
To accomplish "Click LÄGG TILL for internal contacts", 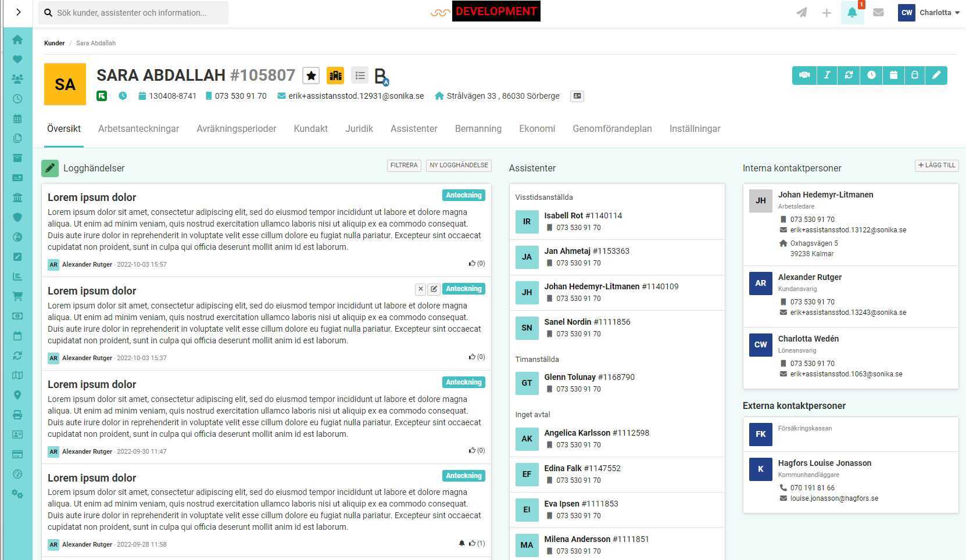I will [x=937, y=166].
